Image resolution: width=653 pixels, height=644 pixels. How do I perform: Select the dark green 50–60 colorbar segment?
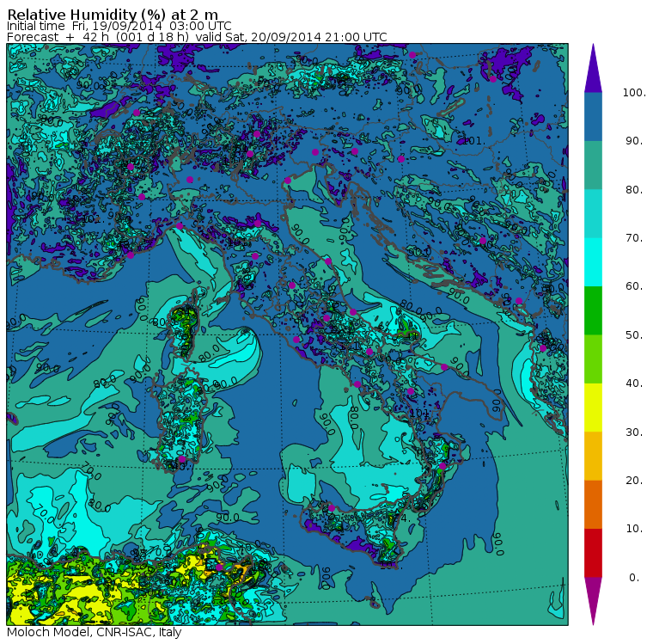[x=593, y=310]
